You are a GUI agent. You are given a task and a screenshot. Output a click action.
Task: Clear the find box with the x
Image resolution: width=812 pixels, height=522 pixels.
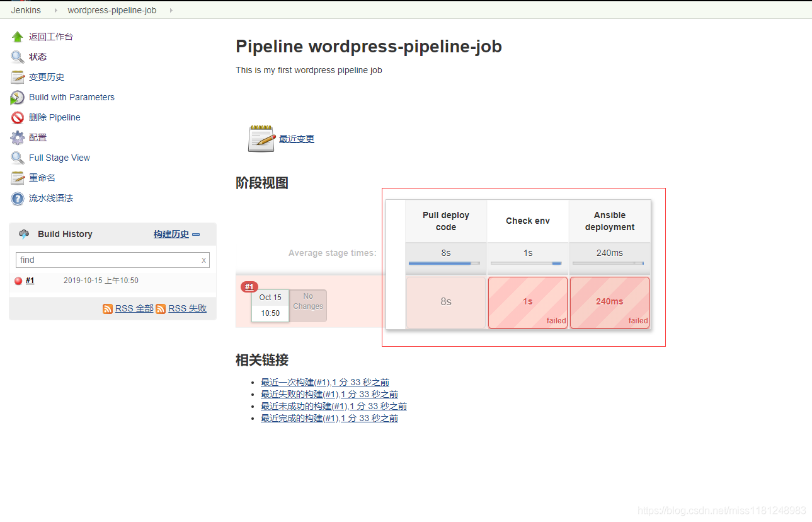[x=203, y=260]
